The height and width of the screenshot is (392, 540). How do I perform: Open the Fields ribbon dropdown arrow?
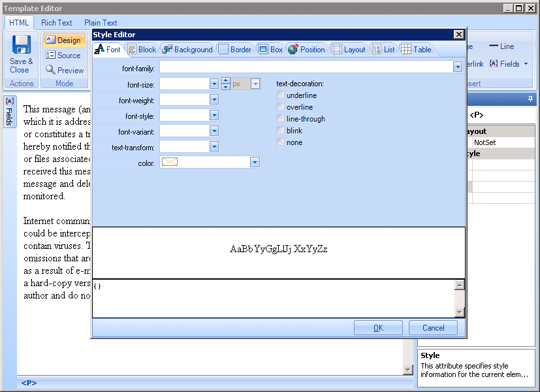click(x=526, y=64)
